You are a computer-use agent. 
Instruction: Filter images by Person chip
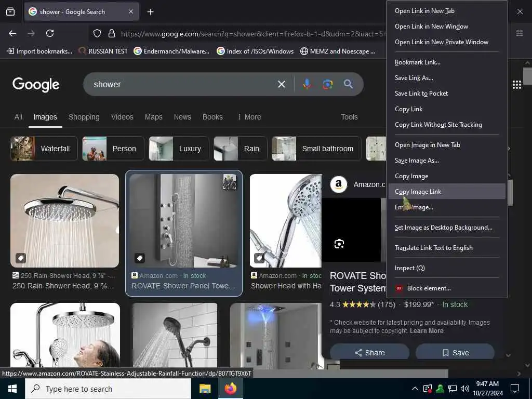[x=113, y=149]
